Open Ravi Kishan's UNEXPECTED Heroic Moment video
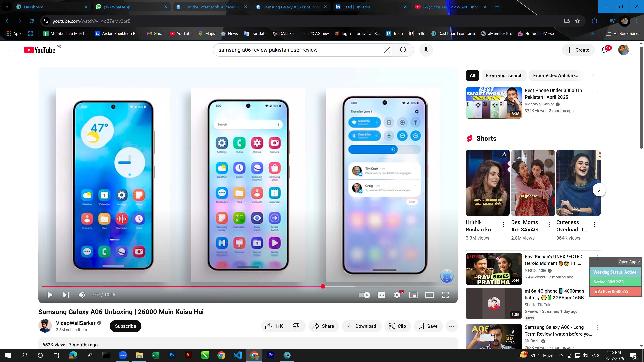Screen dimensions: 644x362 (494, 269)
